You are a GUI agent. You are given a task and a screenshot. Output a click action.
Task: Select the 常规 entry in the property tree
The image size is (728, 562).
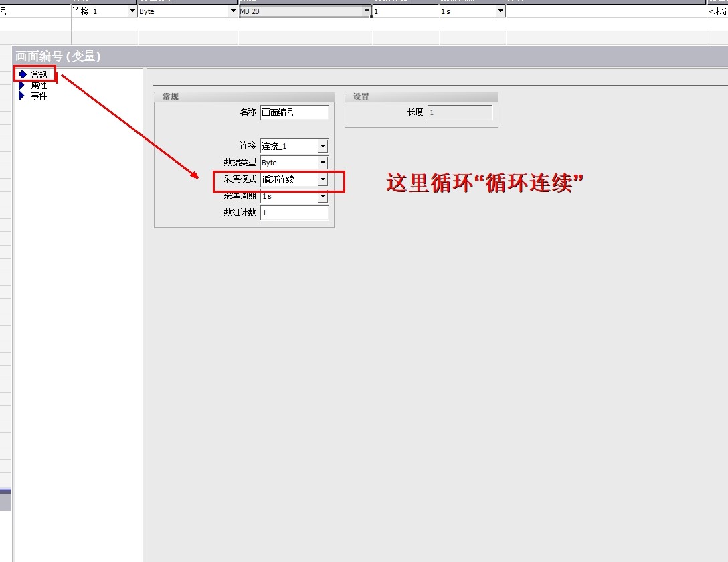(x=37, y=74)
